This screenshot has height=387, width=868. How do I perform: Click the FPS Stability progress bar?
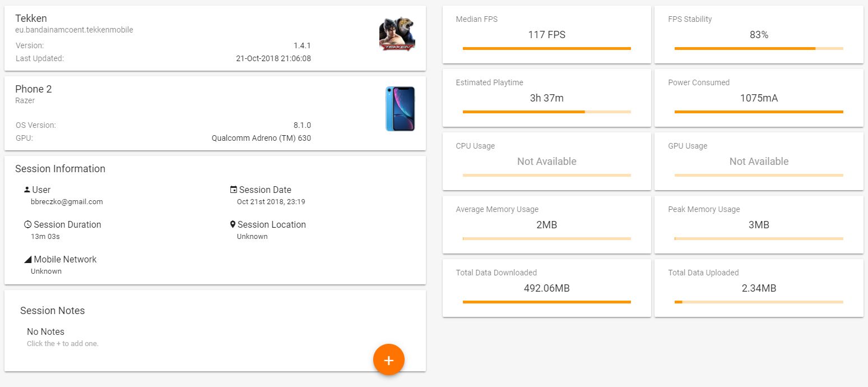click(758, 49)
